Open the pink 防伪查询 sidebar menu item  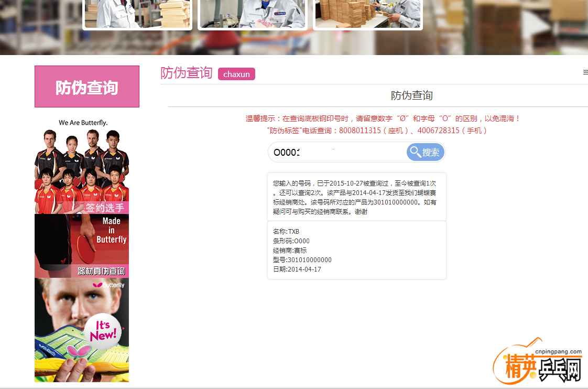[x=87, y=87]
